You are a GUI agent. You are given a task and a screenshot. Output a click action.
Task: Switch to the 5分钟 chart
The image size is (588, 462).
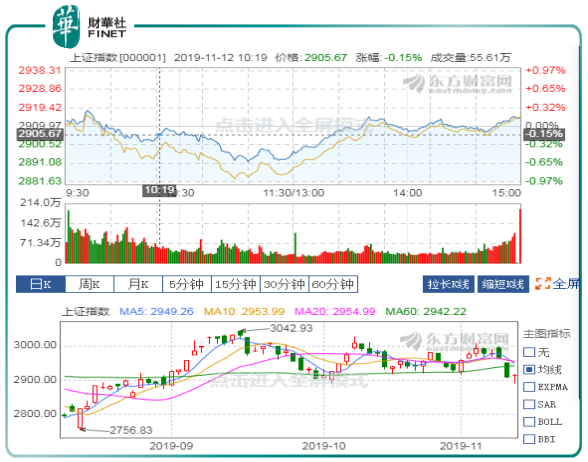click(x=187, y=284)
